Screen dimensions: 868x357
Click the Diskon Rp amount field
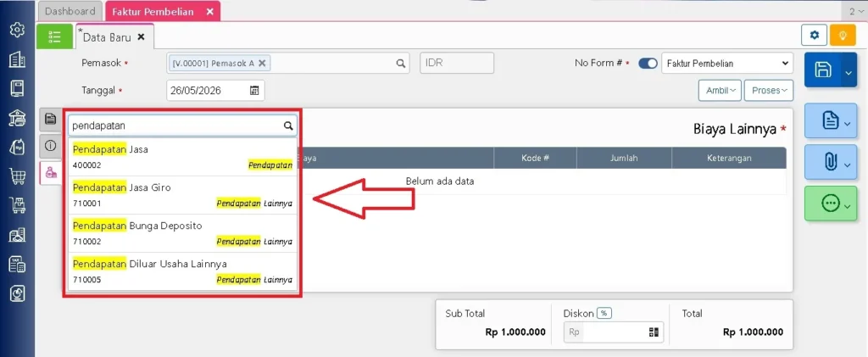pos(614,332)
